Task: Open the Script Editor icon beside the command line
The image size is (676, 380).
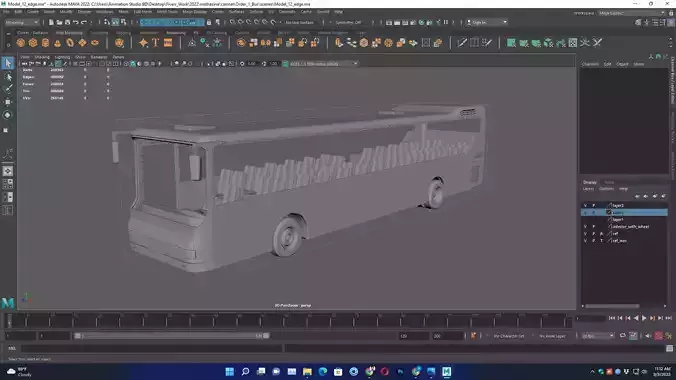Action: (669, 349)
